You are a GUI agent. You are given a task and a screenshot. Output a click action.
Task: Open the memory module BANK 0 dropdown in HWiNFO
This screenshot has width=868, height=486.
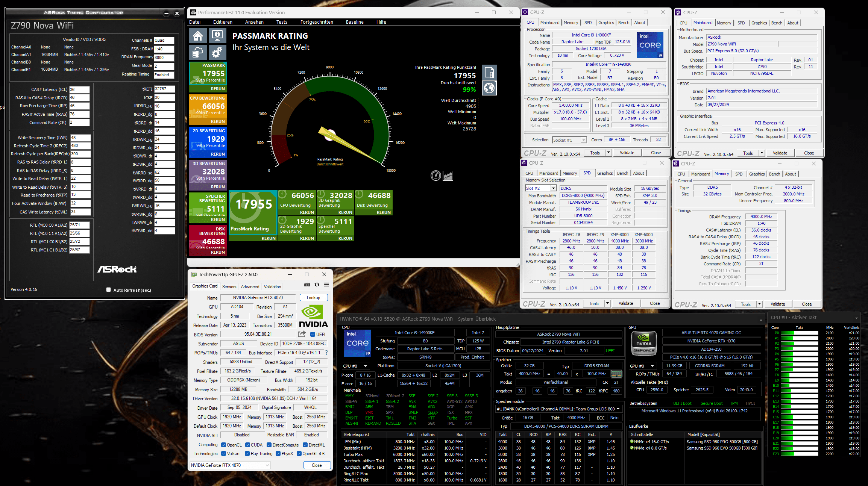tap(559, 409)
